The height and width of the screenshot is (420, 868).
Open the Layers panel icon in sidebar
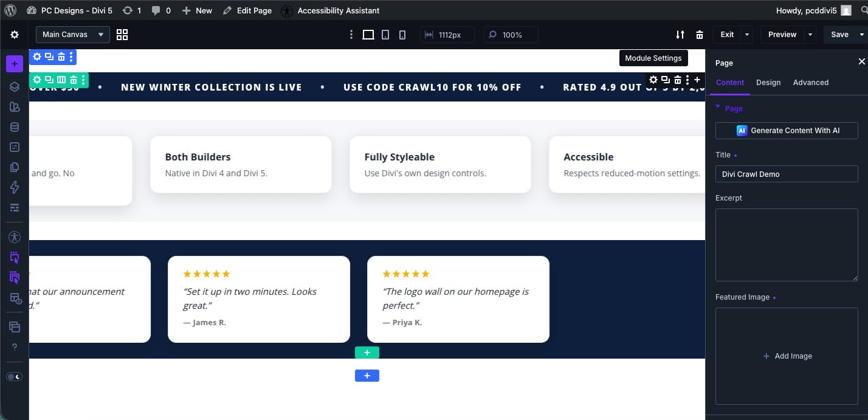tap(15, 87)
